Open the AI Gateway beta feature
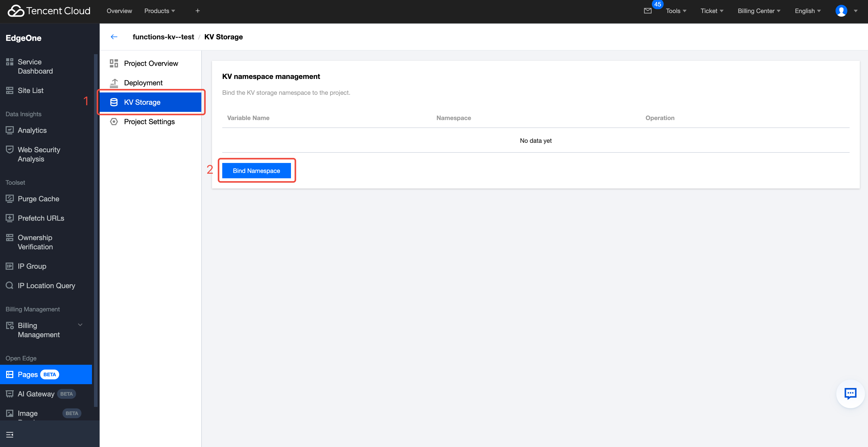Viewport: 868px width, 447px height. click(36, 393)
